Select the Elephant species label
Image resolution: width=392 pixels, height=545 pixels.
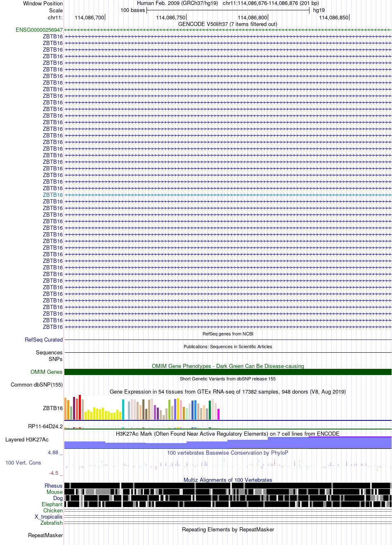52,504
